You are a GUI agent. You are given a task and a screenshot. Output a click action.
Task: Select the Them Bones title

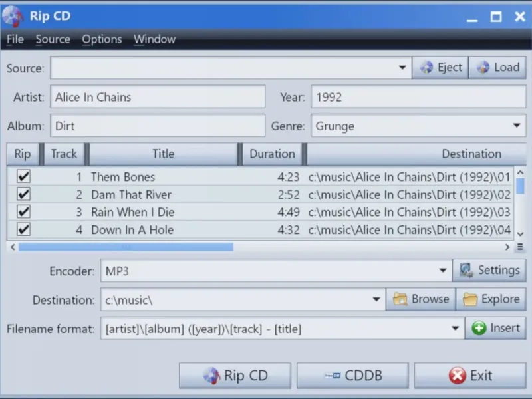coord(123,177)
